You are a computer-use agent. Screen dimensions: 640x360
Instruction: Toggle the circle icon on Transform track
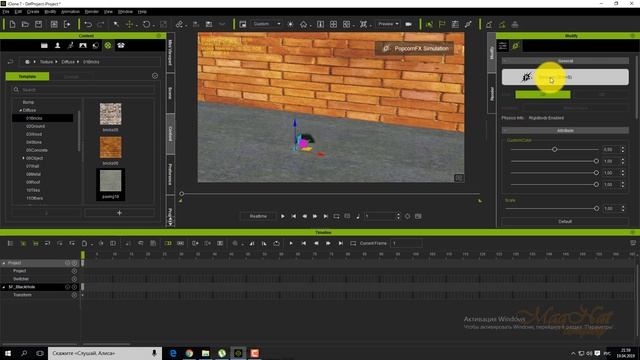[x=74, y=295]
